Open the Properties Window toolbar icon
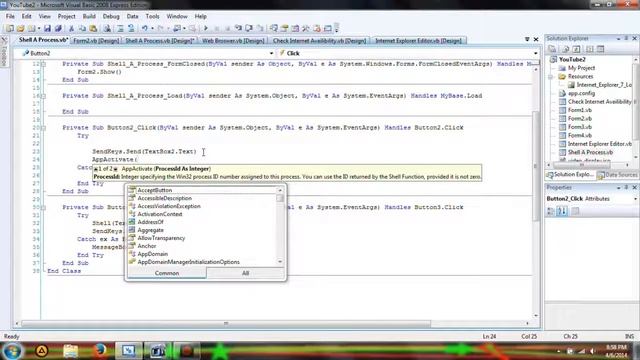The image size is (640, 360). point(284,29)
